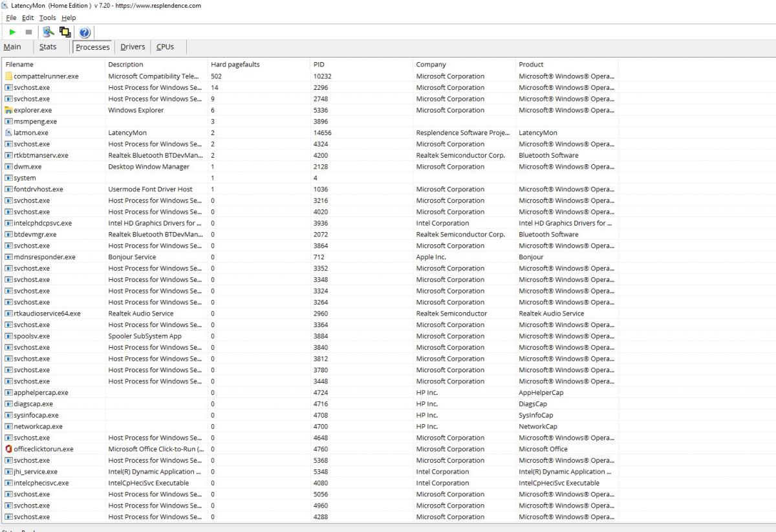
Task: Click the pagefault value 502
Action: pyautogui.click(x=216, y=76)
